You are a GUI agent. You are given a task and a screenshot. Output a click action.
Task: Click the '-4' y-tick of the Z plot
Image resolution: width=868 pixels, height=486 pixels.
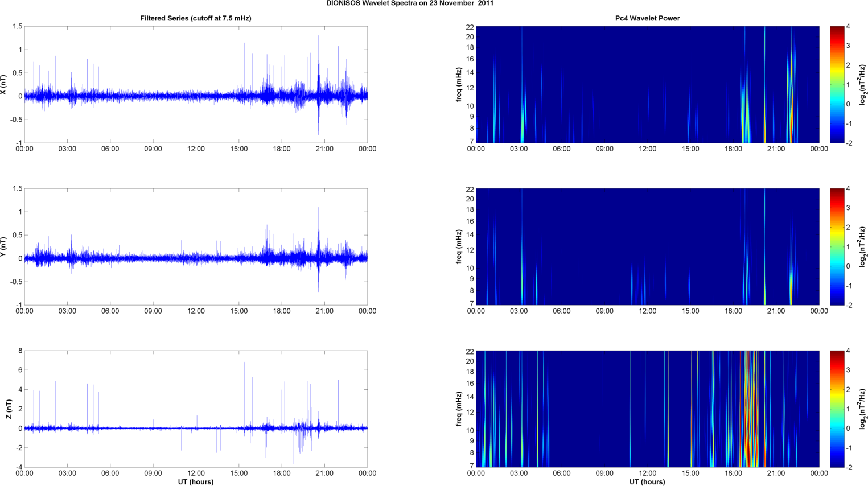[19, 468]
